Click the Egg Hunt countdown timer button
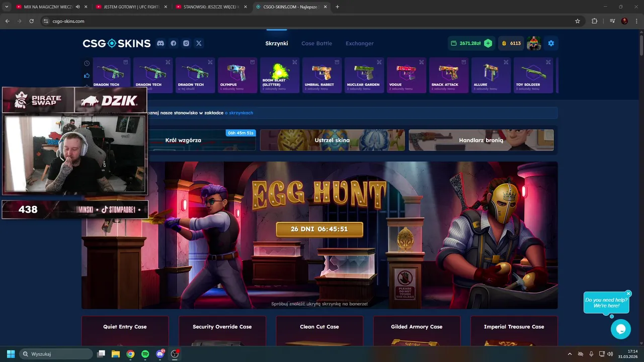The image size is (644, 362). click(319, 229)
